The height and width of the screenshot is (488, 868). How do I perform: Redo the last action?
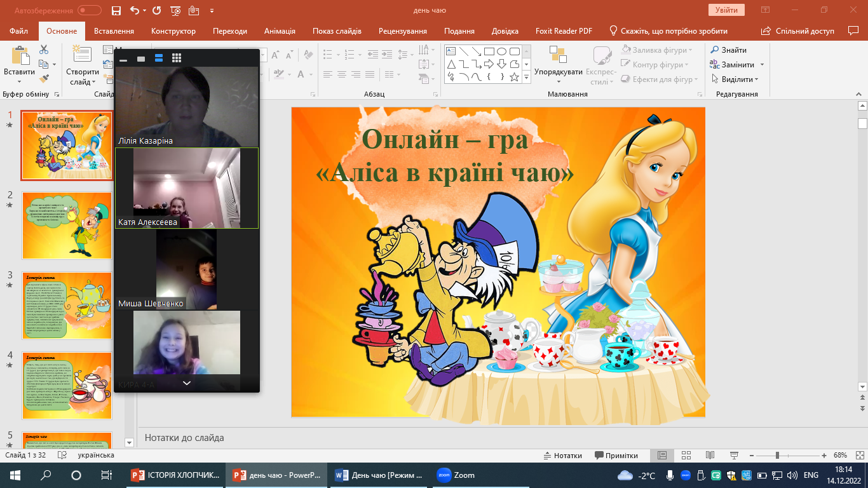click(157, 10)
